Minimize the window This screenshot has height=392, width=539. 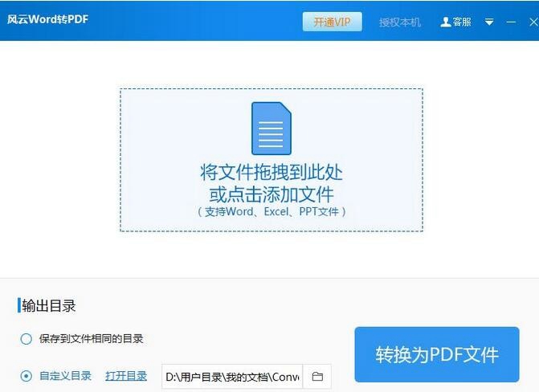tap(511, 22)
